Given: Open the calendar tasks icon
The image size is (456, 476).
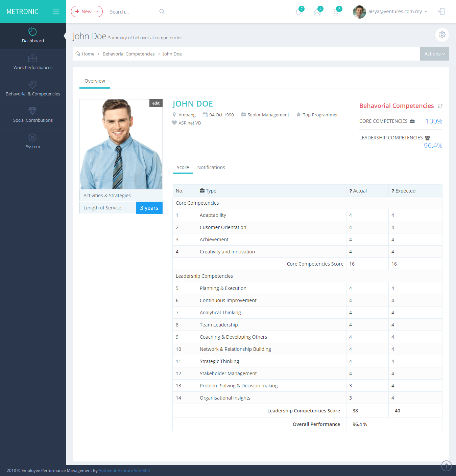Looking at the screenshot, I should click(336, 13).
